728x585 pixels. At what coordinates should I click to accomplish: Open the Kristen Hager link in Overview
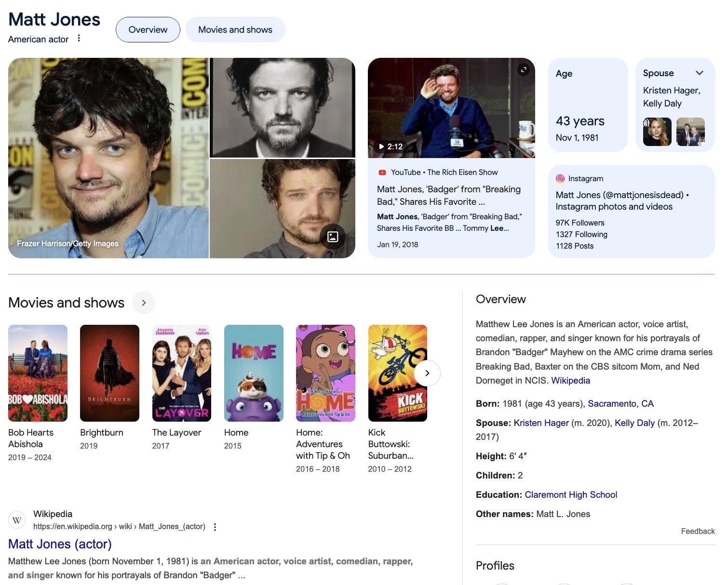pos(541,423)
